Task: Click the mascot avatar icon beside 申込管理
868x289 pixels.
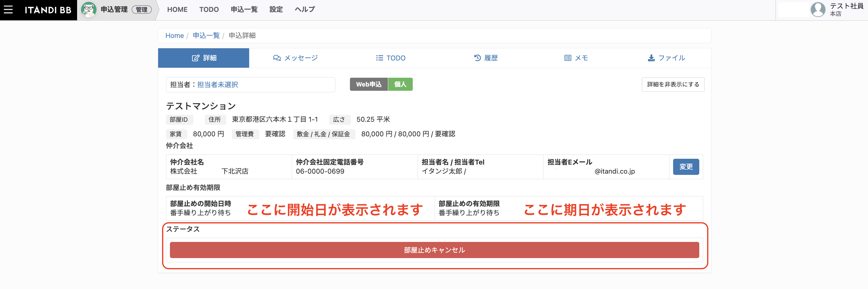Action: [89, 9]
